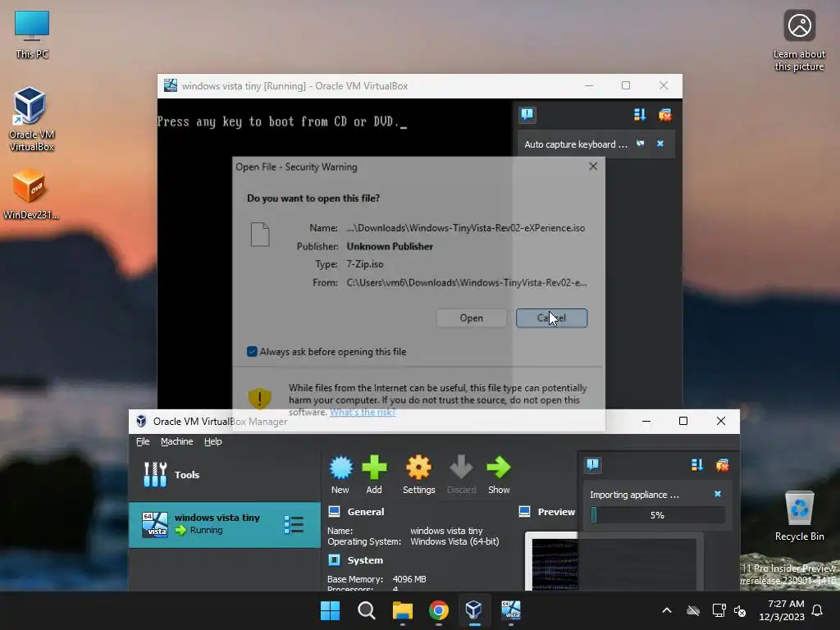This screenshot has width=840, height=630.
Task: Click the Open button in Security Warning
Action: pos(472,317)
